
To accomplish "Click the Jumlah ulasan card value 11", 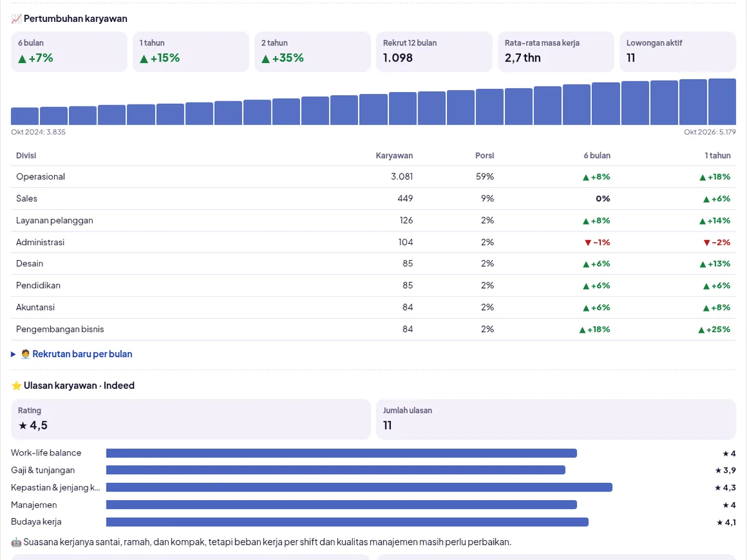I will (x=388, y=426).
